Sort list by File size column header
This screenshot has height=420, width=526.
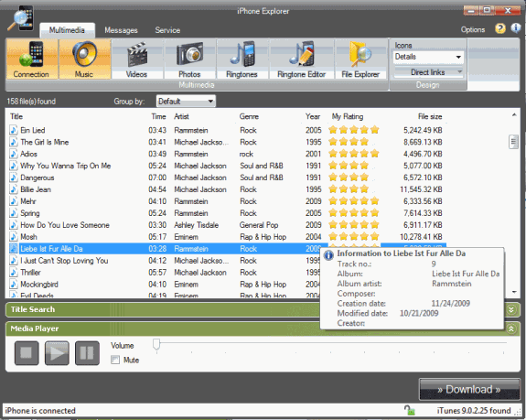430,116
